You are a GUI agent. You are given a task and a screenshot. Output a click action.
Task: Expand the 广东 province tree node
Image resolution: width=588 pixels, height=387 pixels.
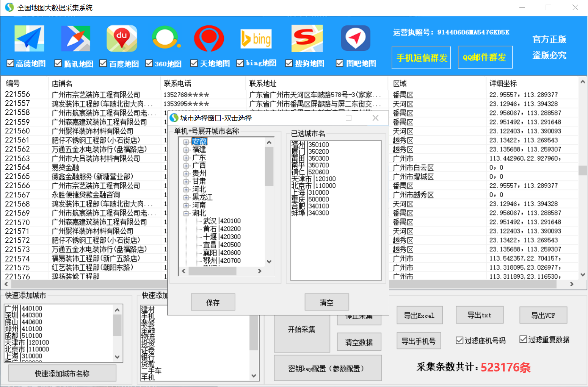[186, 158]
